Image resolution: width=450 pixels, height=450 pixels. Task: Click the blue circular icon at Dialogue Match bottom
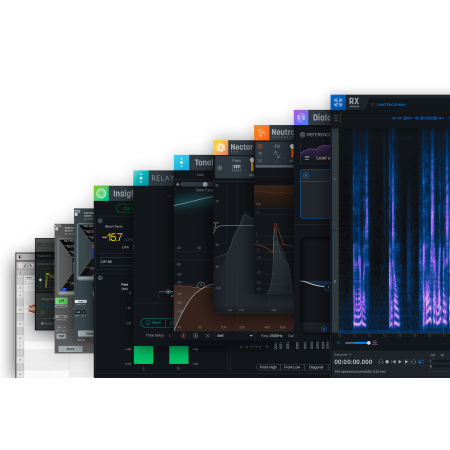click(x=324, y=329)
